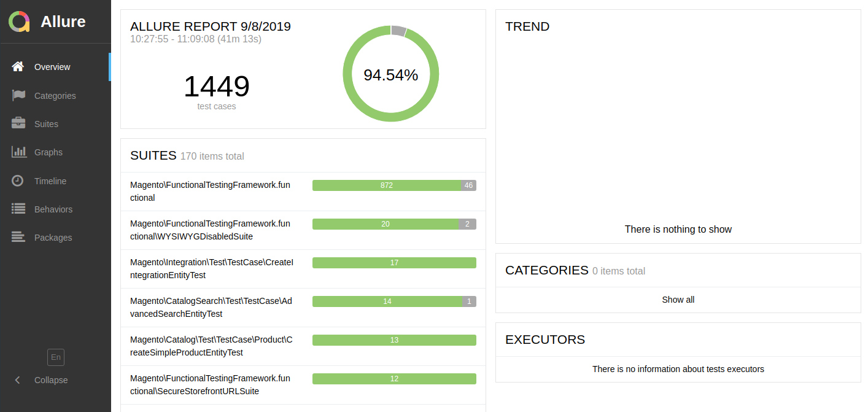Click the Graphs bar chart icon
This screenshot has width=868, height=412.
19,152
